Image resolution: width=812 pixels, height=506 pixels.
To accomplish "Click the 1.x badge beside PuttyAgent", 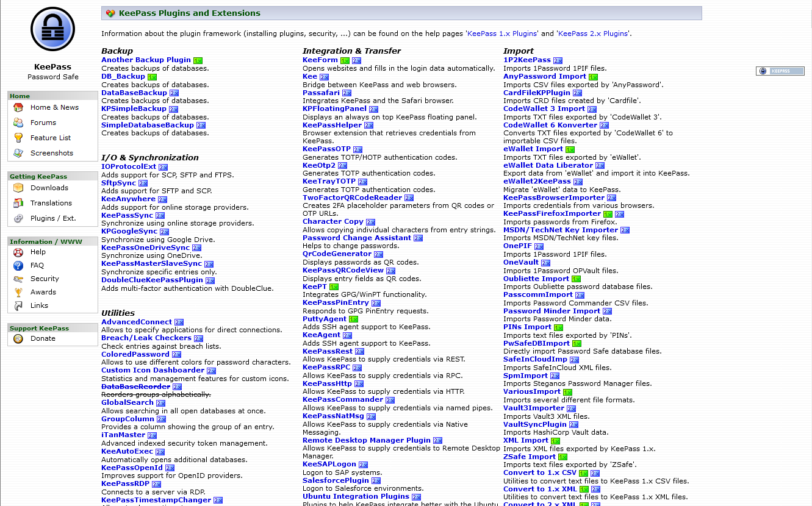I will pos(353,319).
